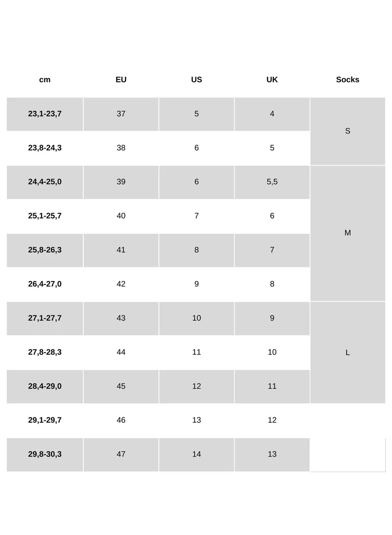Select the 23,1-23,7 cm range cell
392x535 pixels.
(x=45, y=114)
